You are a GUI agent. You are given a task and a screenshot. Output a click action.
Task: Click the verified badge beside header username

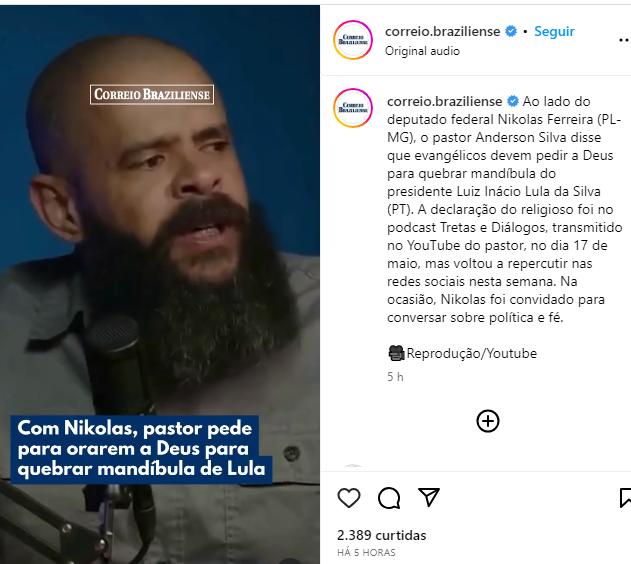[511, 31]
